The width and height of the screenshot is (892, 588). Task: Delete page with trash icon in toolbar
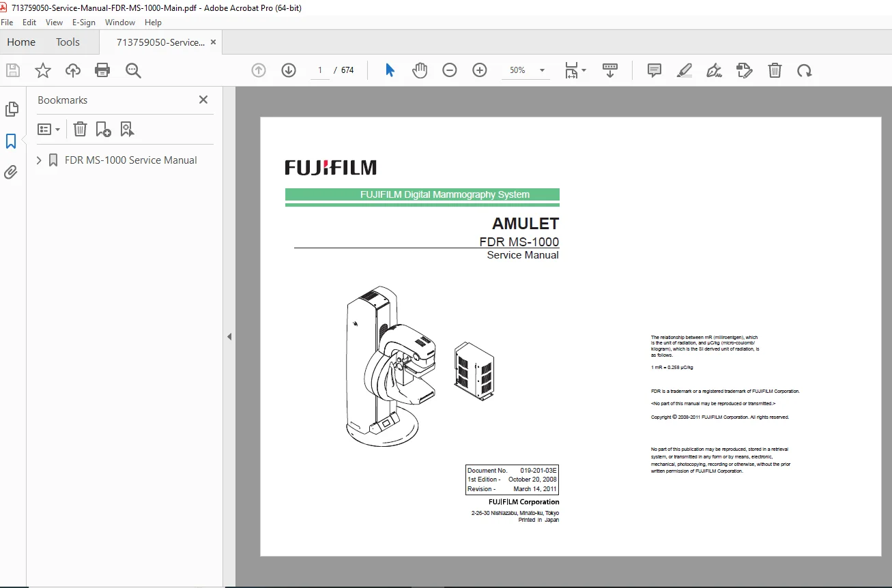[775, 70]
